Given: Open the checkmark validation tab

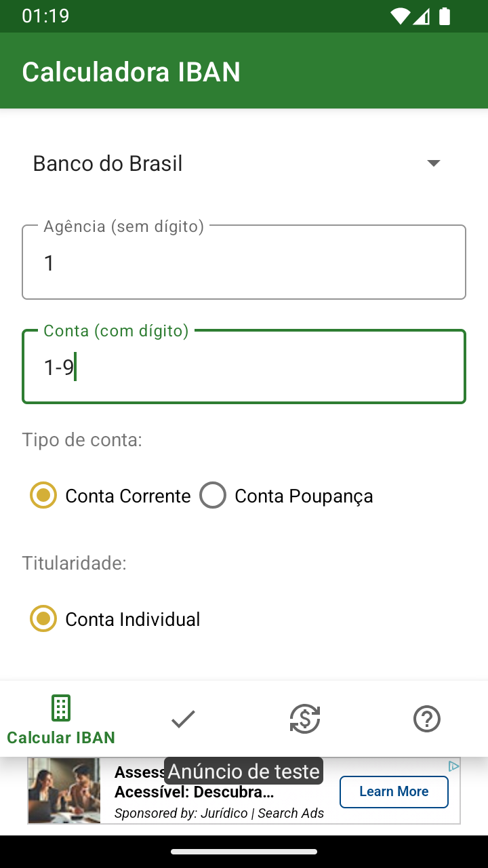Looking at the screenshot, I should [183, 719].
